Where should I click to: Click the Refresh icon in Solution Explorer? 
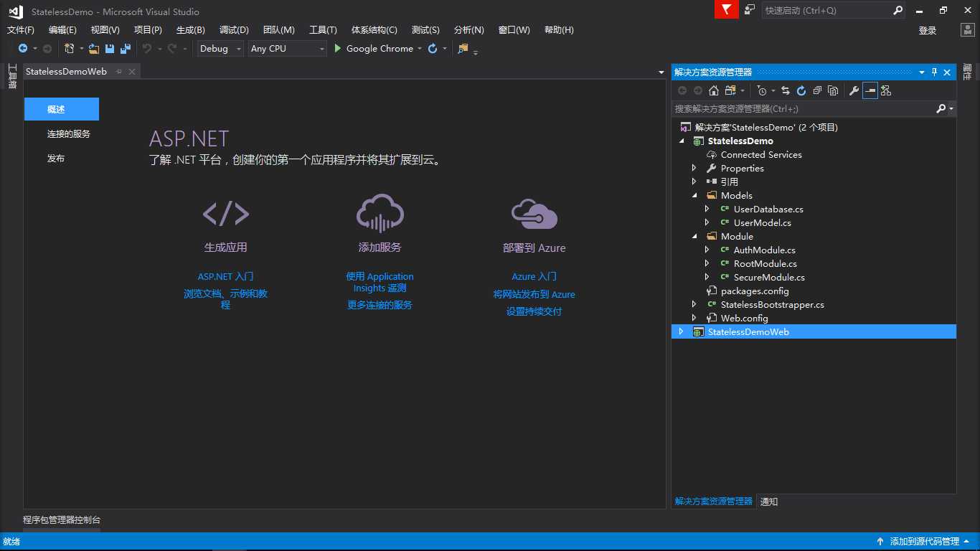pos(801,90)
